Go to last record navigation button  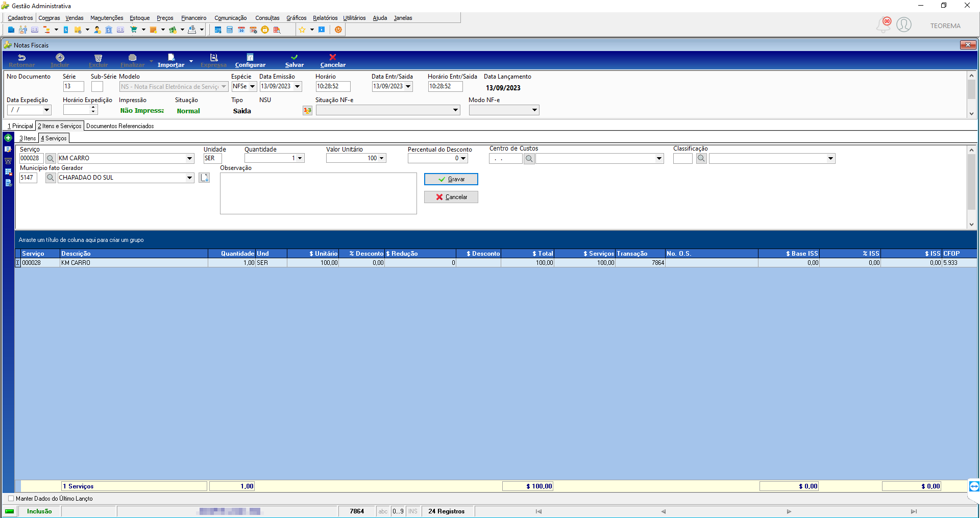pyautogui.click(x=914, y=511)
